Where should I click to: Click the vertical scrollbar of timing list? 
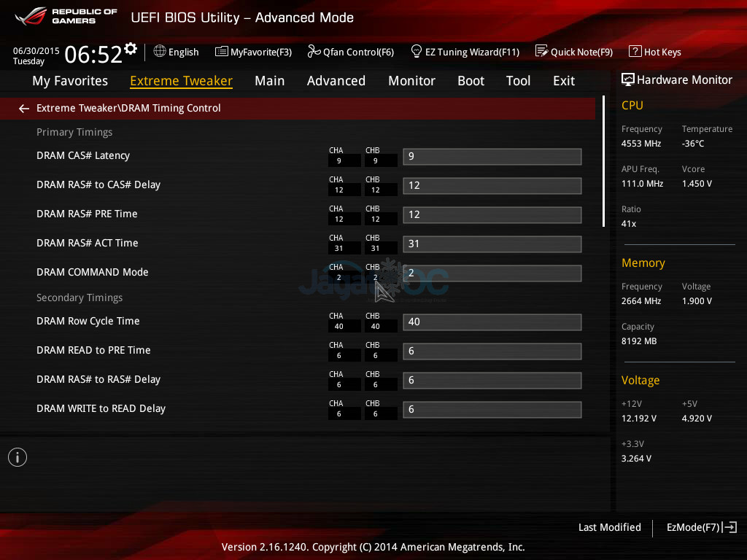click(x=603, y=160)
